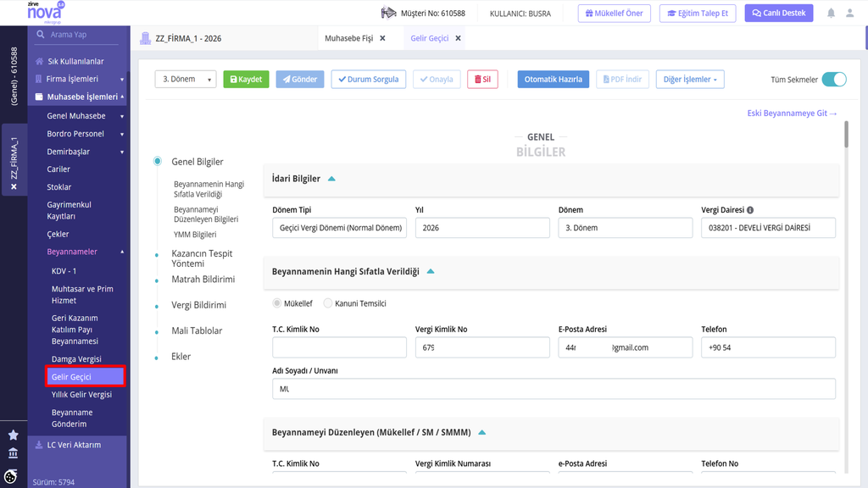This screenshot has height=488, width=868.
Task: Click the T.C. Kimlik No field under Mükellef
Action: (339, 347)
